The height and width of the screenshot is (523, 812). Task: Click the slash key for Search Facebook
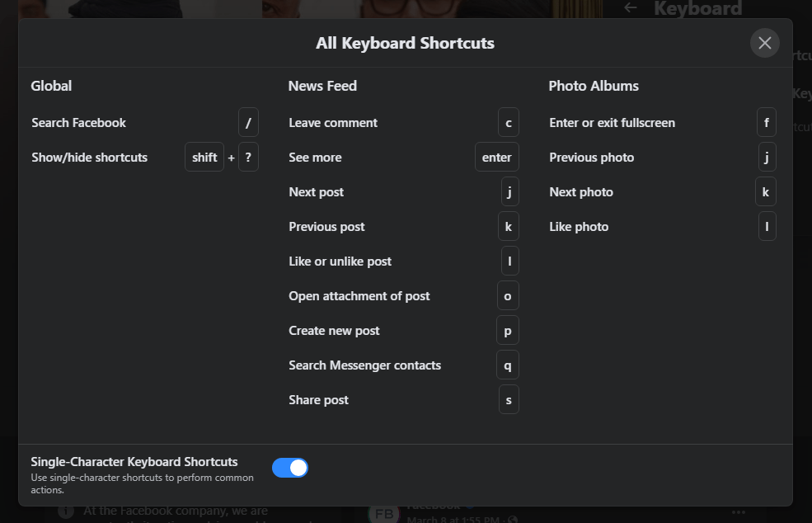pyautogui.click(x=248, y=123)
